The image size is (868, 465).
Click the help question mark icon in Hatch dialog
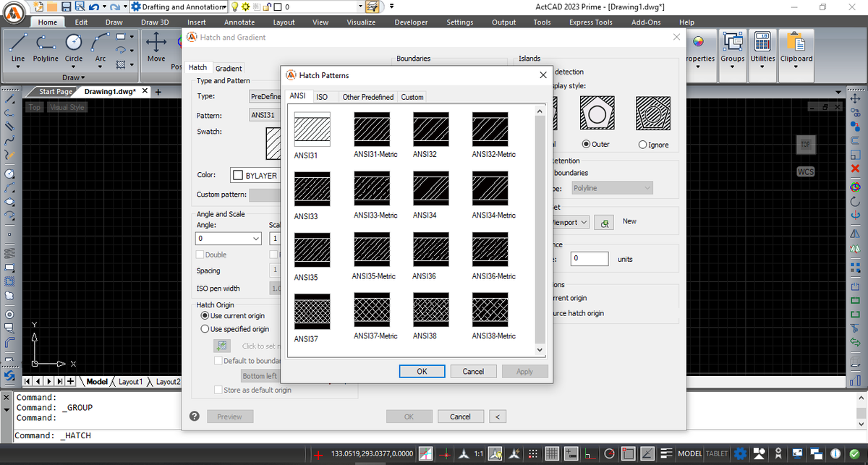point(195,417)
